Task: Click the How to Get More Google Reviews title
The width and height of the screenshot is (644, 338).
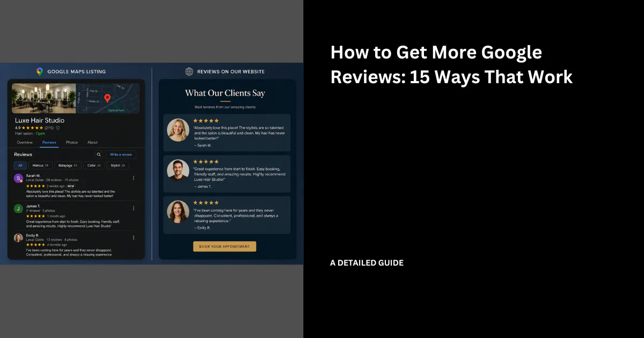Action: pos(451,64)
